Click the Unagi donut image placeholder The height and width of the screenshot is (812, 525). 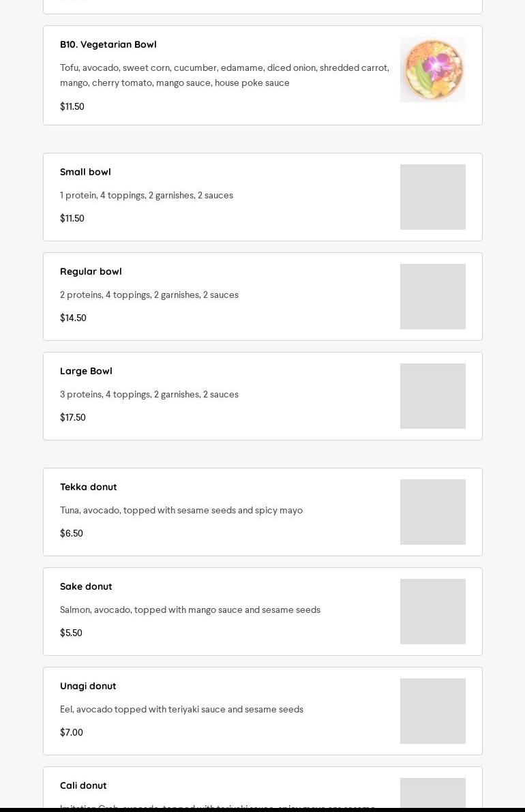click(432, 711)
